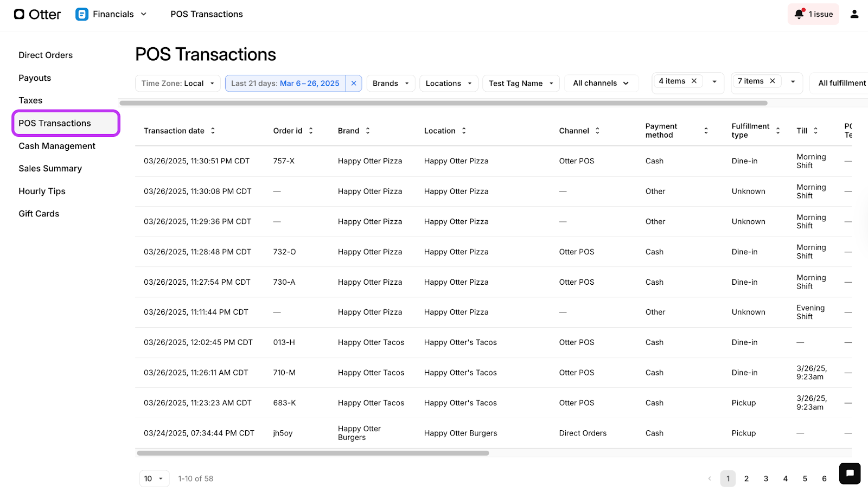Open the Brands filter dropdown
The height and width of the screenshot is (492, 868).
[391, 83]
